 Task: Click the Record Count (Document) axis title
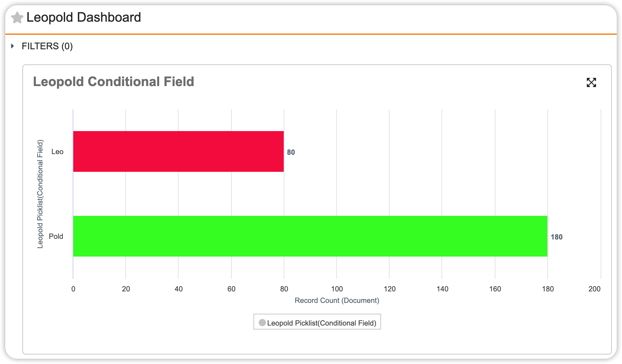coord(337,300)
